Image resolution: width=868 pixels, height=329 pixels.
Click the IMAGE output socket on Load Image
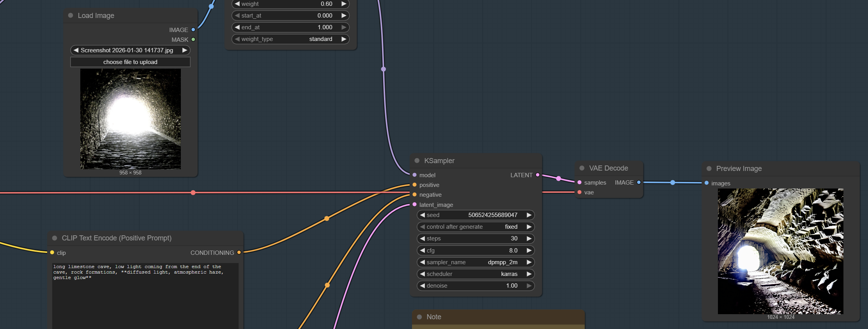(193, 30)
